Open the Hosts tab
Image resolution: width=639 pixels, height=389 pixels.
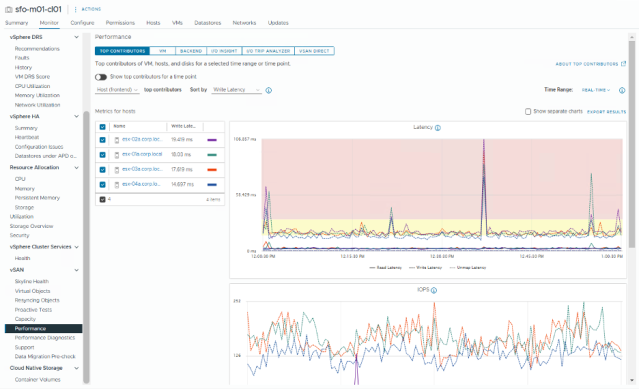(153, 23)
